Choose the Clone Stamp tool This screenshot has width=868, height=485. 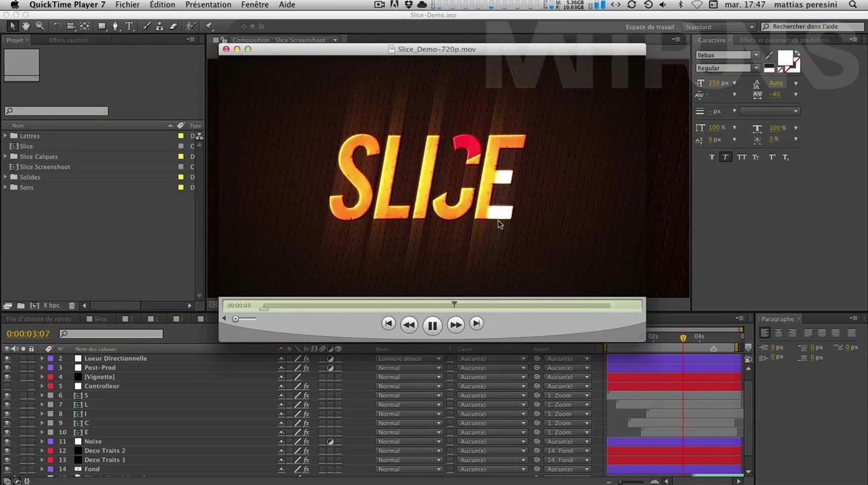pyautogui.click(x=160, y=26)
